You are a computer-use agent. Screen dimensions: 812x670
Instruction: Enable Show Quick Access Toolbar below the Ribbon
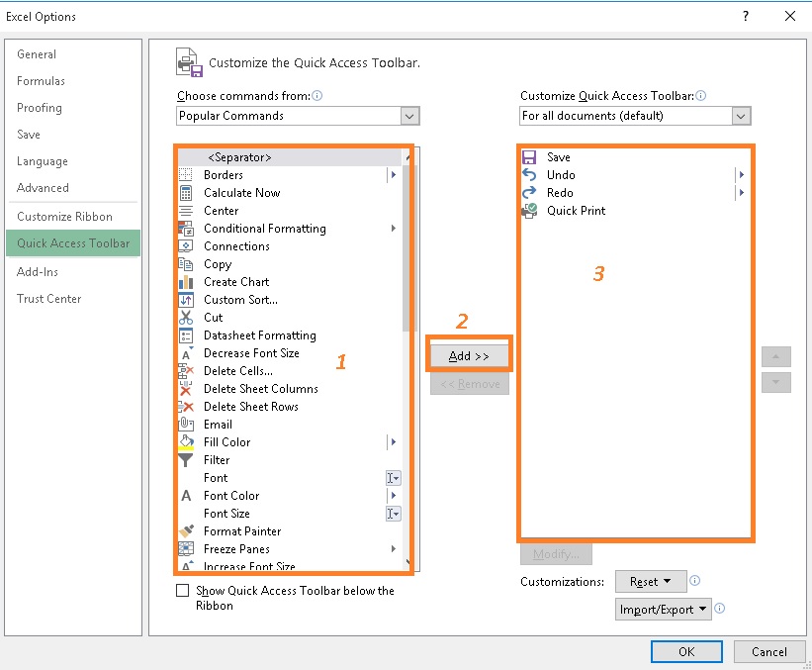pyautogui.click(x=183, y=591)
